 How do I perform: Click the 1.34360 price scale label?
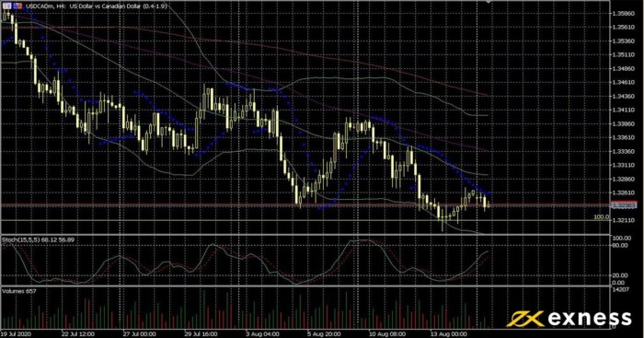624,96
